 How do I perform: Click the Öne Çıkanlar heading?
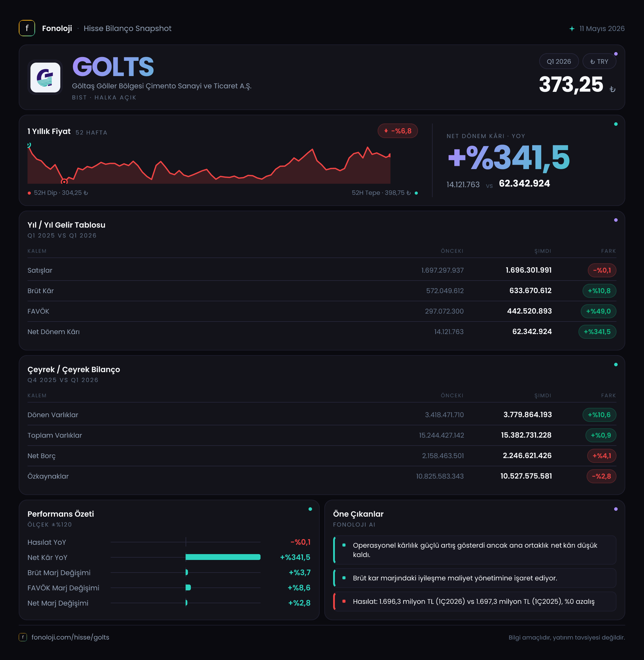[x=358, y=514]
